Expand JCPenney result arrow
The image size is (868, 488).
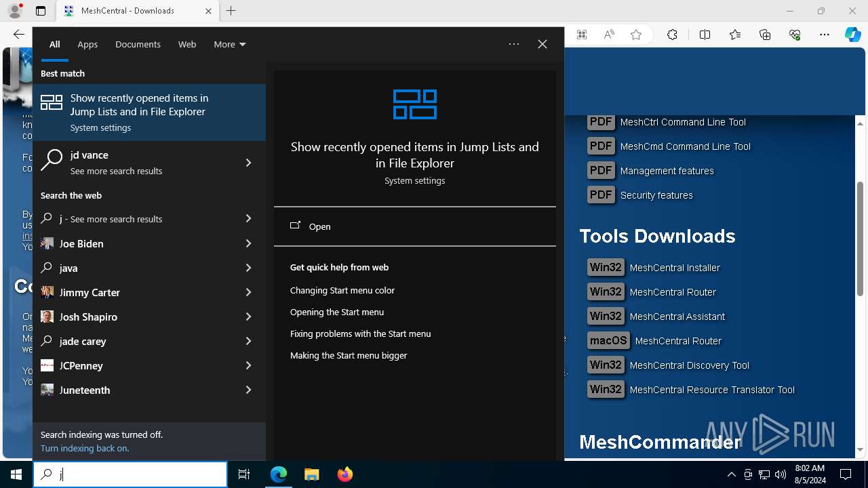[248, 365]
